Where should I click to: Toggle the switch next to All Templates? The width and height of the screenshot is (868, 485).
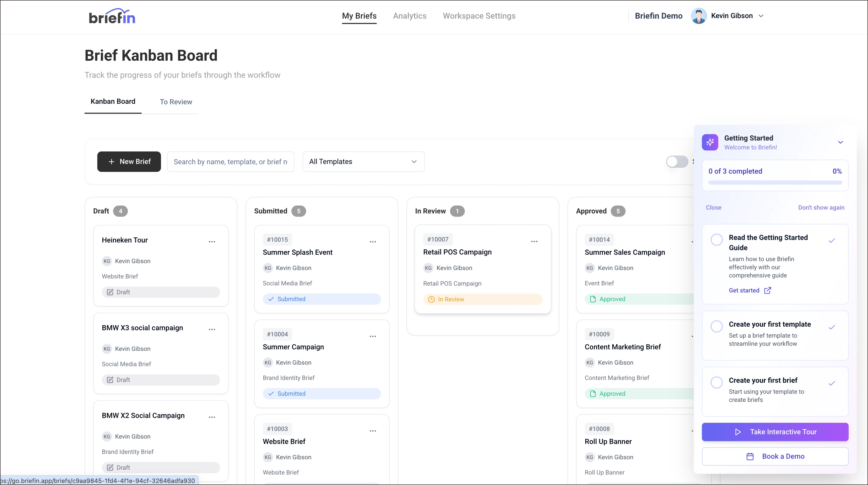point(677,162)
